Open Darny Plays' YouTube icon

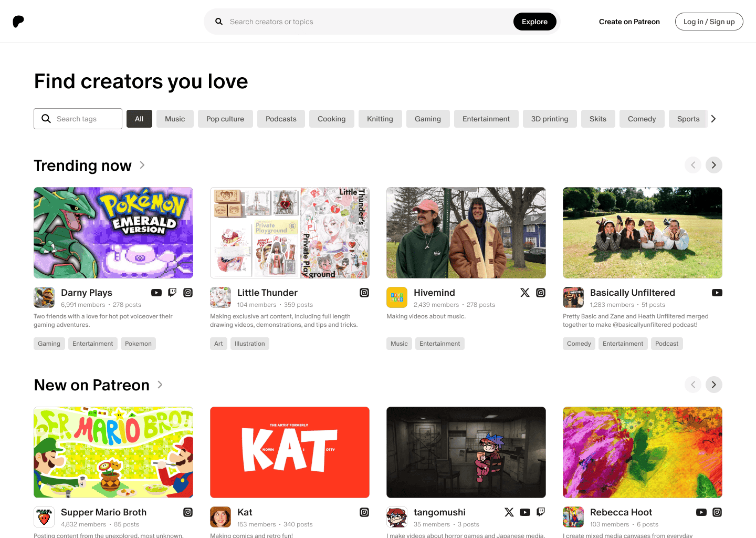tap(156, 293)
